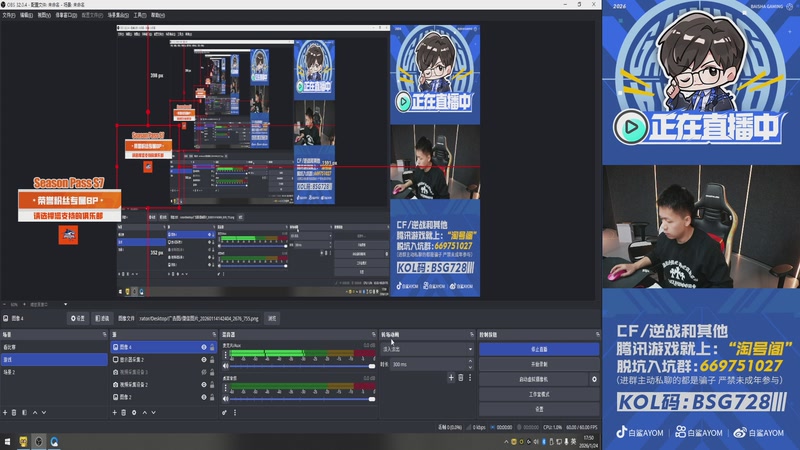The height and width of the screenshot is (450, 800).
Task: Increase transition duration with the up arrow
Action: [470, 362]
